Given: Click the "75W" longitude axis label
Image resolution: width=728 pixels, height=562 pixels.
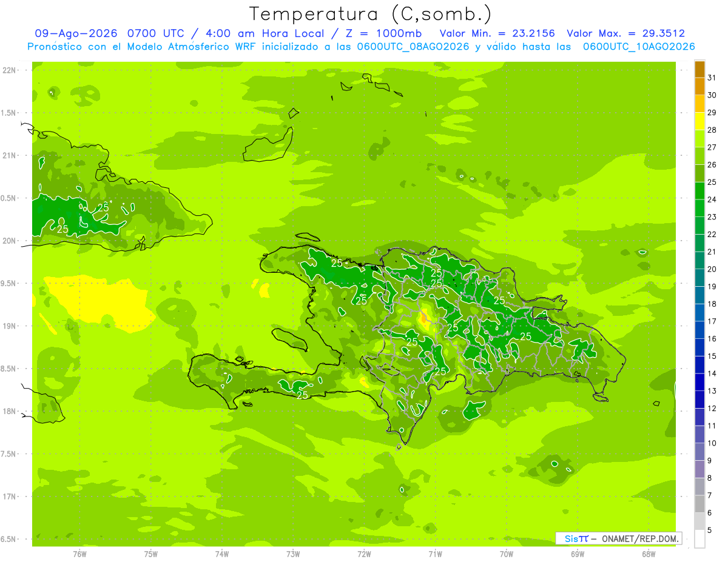Looking at the screenshot, I should pos(151,554).
